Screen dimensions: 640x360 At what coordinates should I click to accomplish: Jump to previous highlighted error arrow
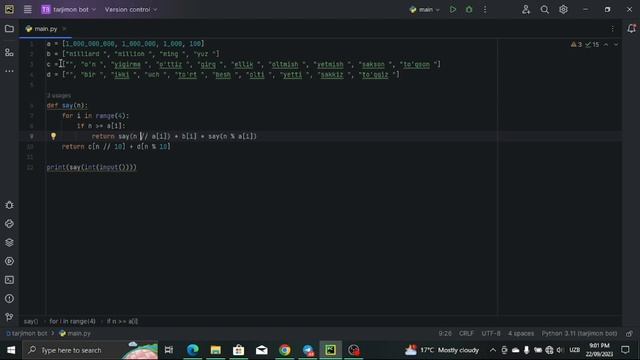(x=606, y=44)
